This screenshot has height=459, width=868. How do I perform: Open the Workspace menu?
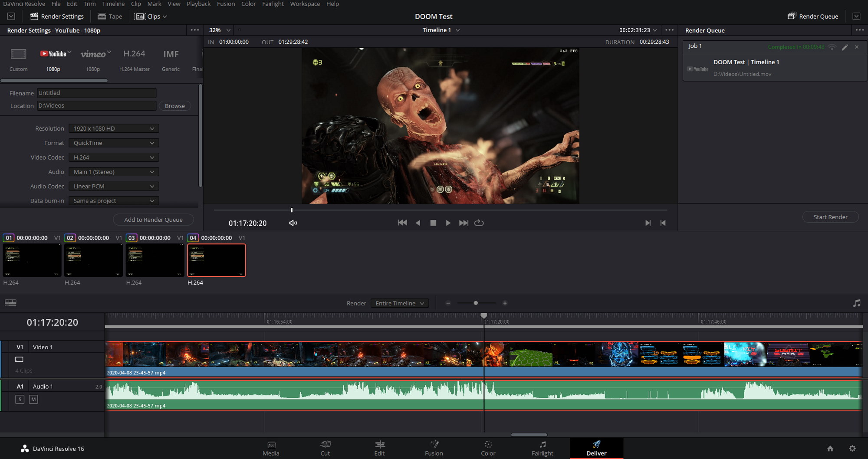[x=305, y=4]
